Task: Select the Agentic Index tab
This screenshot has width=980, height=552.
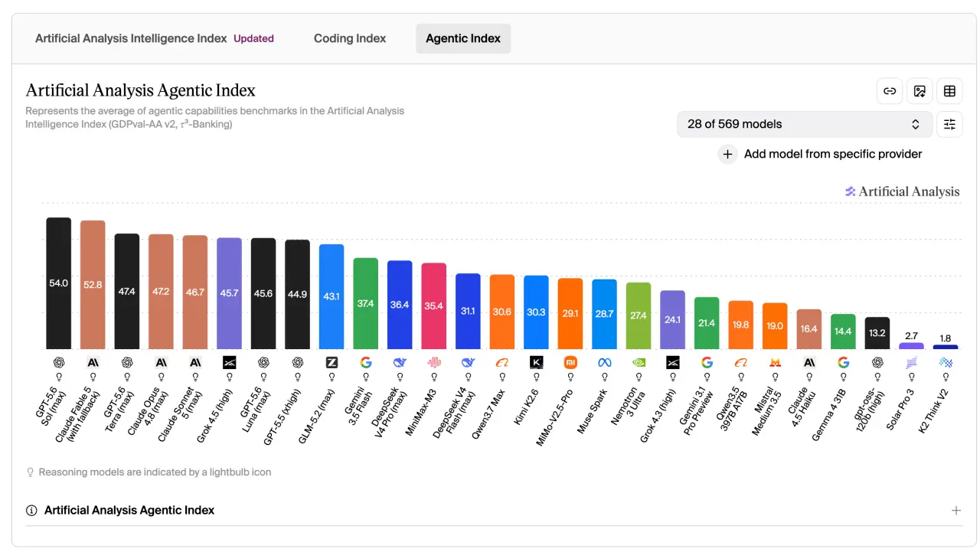Action: [x=463, y=38]
